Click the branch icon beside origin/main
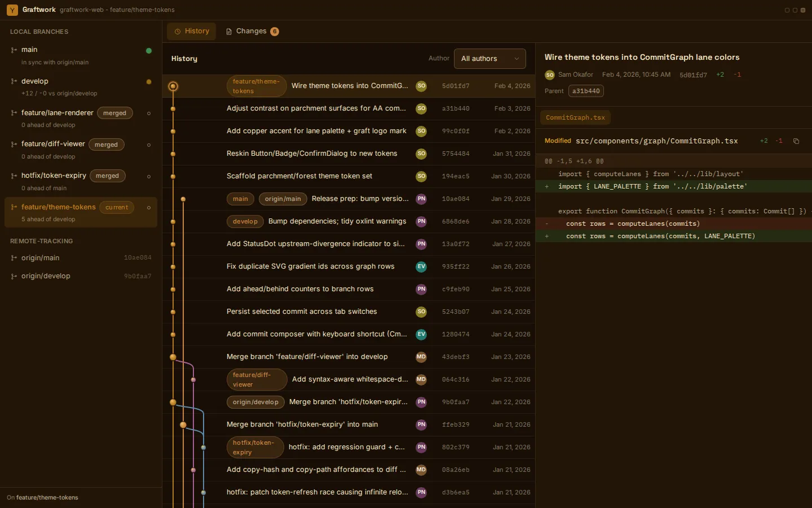Screen dimensions: 812x508 (x=14, y=258)
